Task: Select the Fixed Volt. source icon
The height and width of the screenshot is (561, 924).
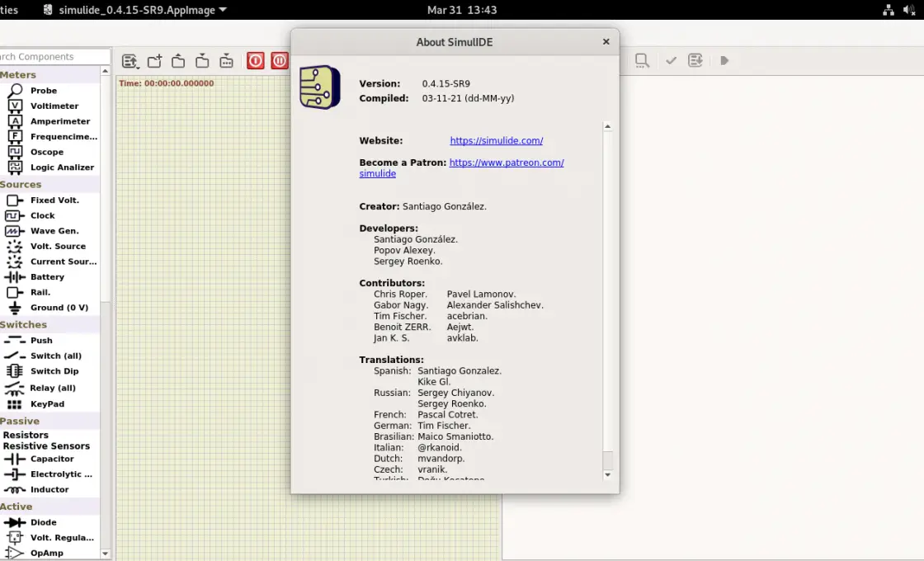Action: [x=15, y=200]
